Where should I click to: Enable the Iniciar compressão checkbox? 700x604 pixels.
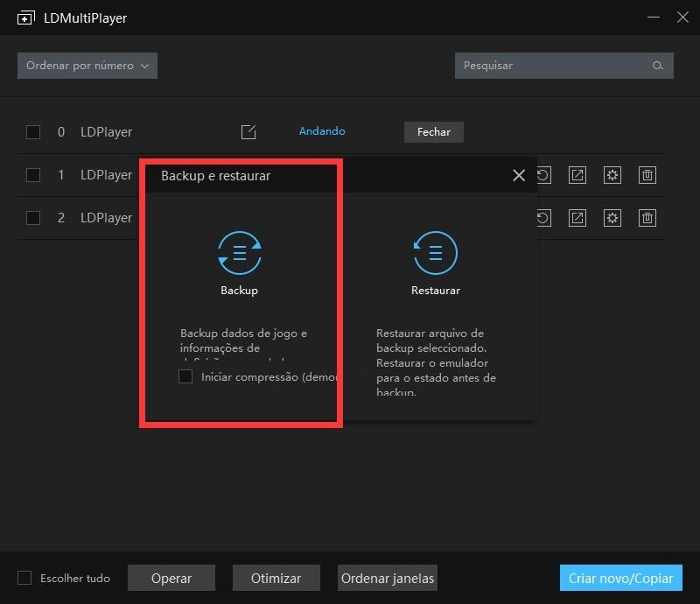click(185, 376)
